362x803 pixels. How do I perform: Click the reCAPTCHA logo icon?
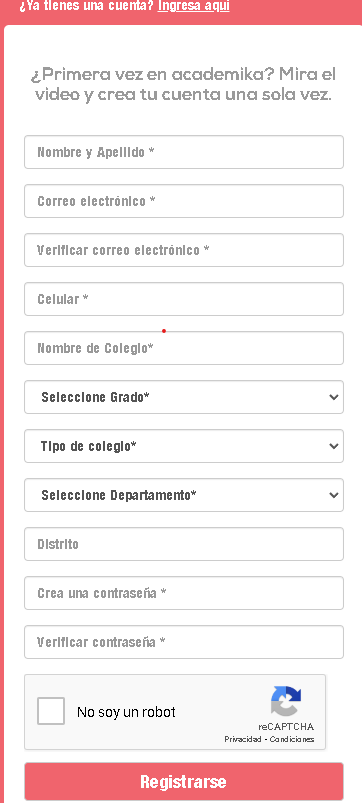coord(286,701)
